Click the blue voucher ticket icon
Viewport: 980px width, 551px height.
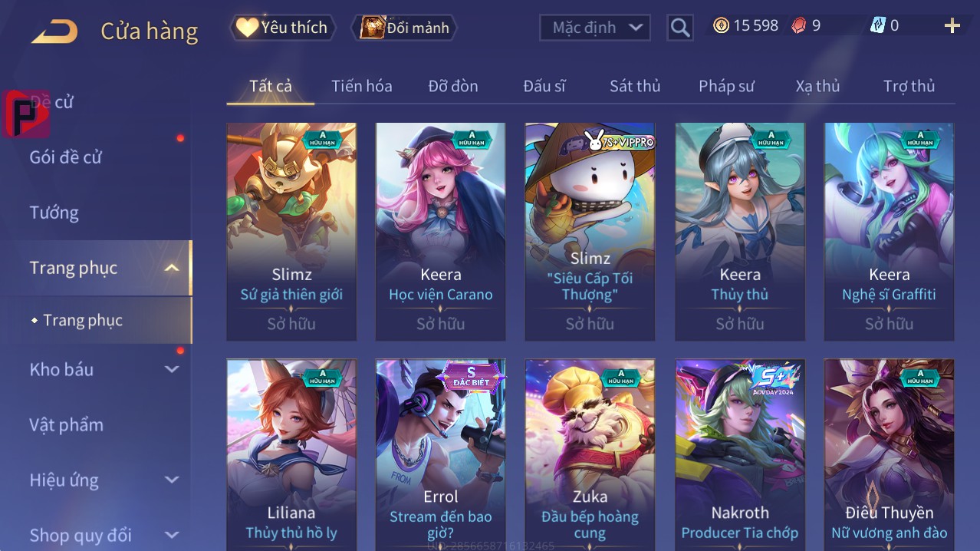coord(877,25)
